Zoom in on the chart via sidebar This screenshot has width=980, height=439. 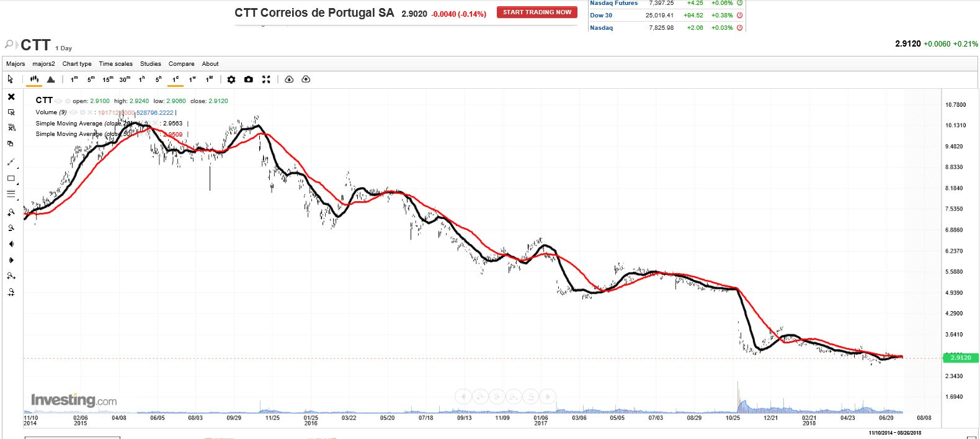click(x=11, y=212)
